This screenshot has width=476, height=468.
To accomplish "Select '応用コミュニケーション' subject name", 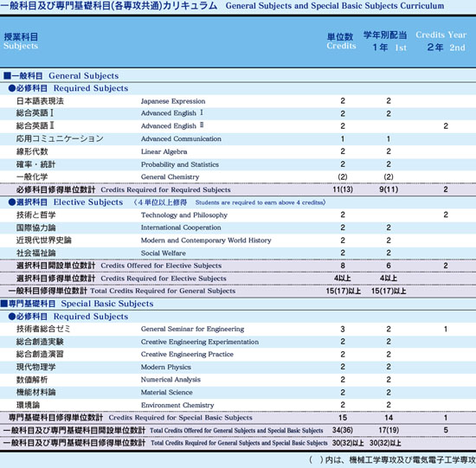I will (x=60, y=138).
